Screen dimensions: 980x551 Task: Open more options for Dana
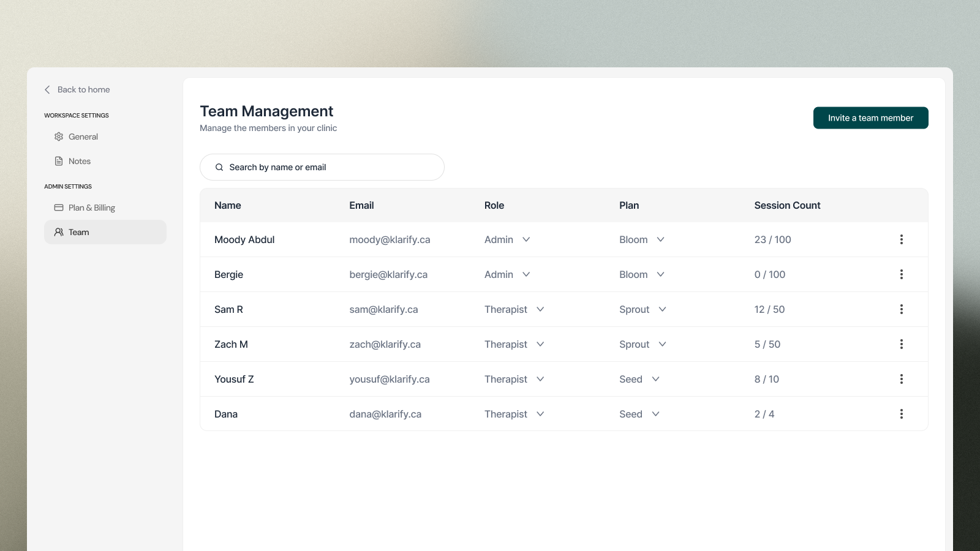pyautogui.click(x=901, y=414)
